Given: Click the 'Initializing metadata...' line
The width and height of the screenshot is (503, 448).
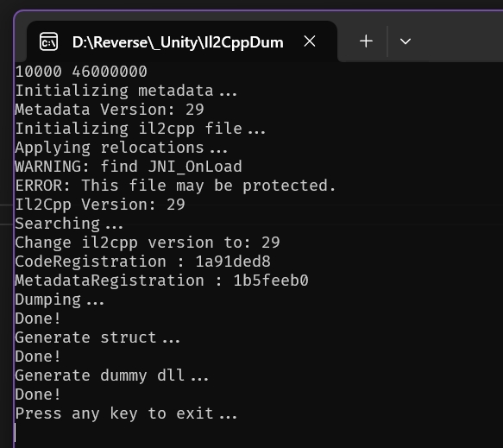Looking at the screenshot, I should pyautogui.click(x=126, y=91).
